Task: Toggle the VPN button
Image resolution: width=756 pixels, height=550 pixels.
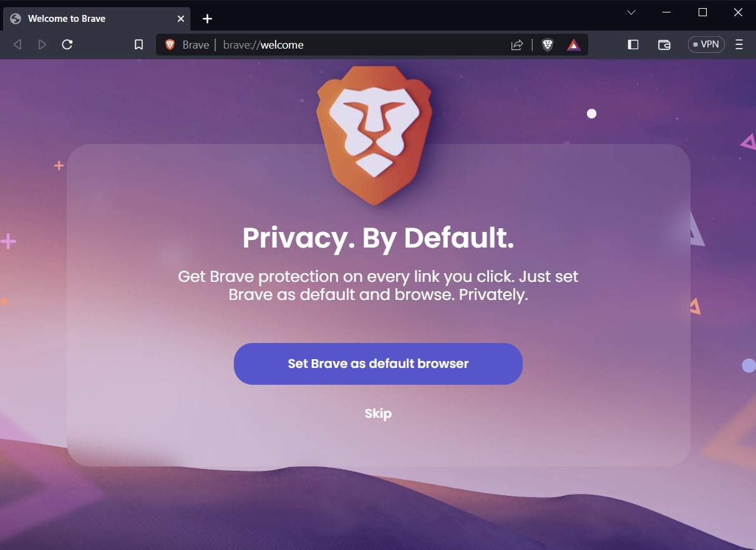Action: click(x=706, y=45)
